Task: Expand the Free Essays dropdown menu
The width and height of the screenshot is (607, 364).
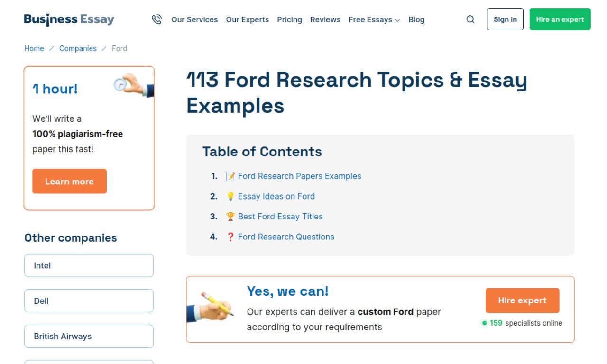Action: (x=374, y=20)
